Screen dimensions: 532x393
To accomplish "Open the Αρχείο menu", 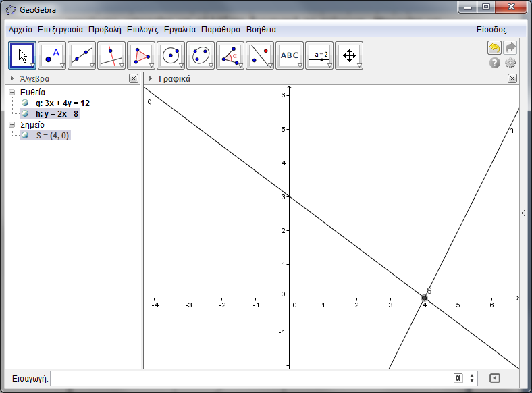I will (x=20, y=30).
